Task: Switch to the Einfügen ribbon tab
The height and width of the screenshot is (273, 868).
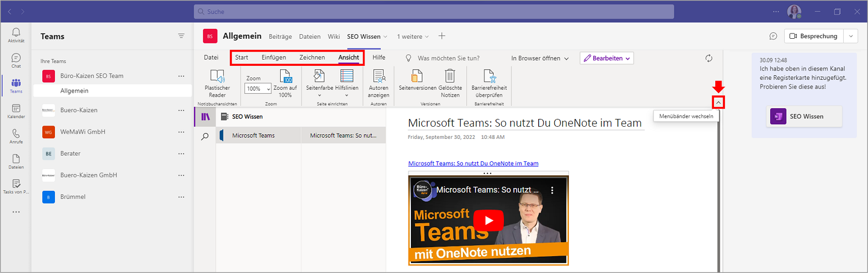Action: (x=274, y=57)
